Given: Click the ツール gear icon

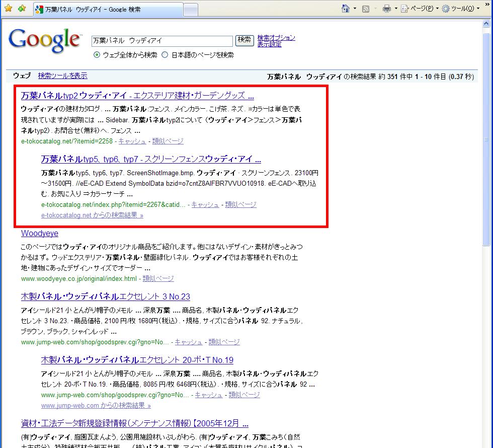Looking at the screenshot, I should click(x=446, y=9).
